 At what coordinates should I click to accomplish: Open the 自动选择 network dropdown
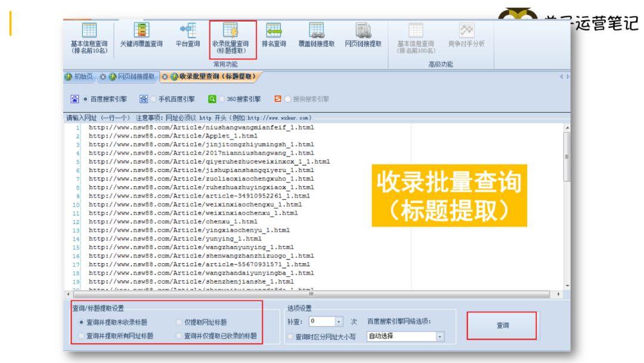[x=440, y=337]
